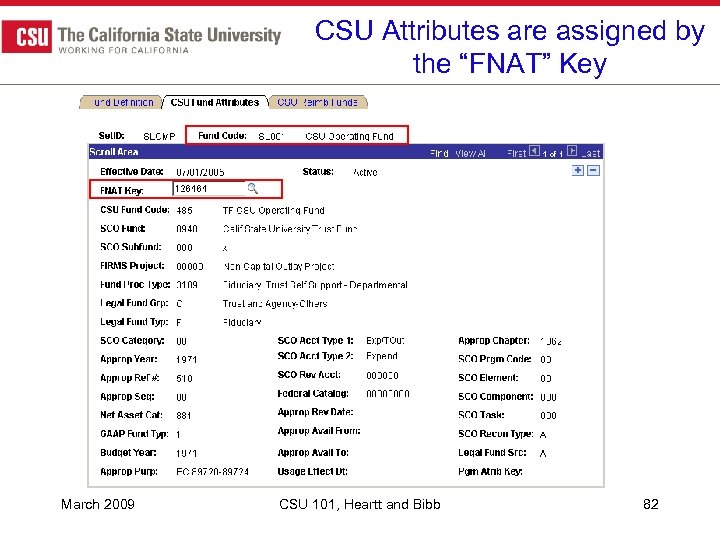Image resolution: width=720 pixels, height=540 pixels.
Task: Add a new row with plus icon
Action: pos(578,171)
